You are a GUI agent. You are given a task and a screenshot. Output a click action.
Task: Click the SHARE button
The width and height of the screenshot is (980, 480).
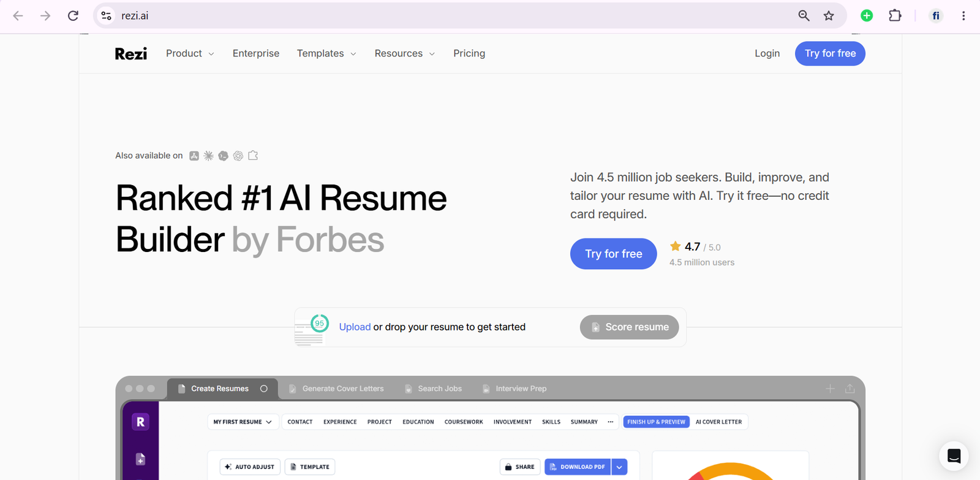[x=520, y=467]
